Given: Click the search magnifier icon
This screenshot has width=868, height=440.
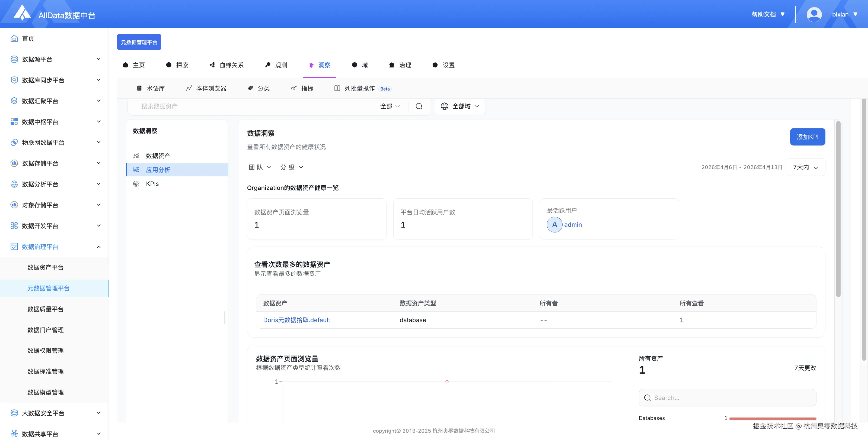Looking at the screenshot, I should pyautogui.click(x=419, y=106).
